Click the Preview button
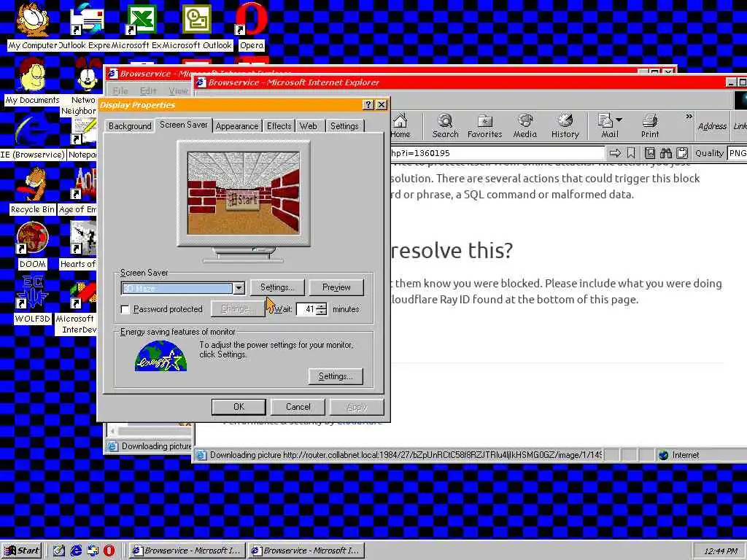This screenshot has height=560, width=747. click(336, 287)
